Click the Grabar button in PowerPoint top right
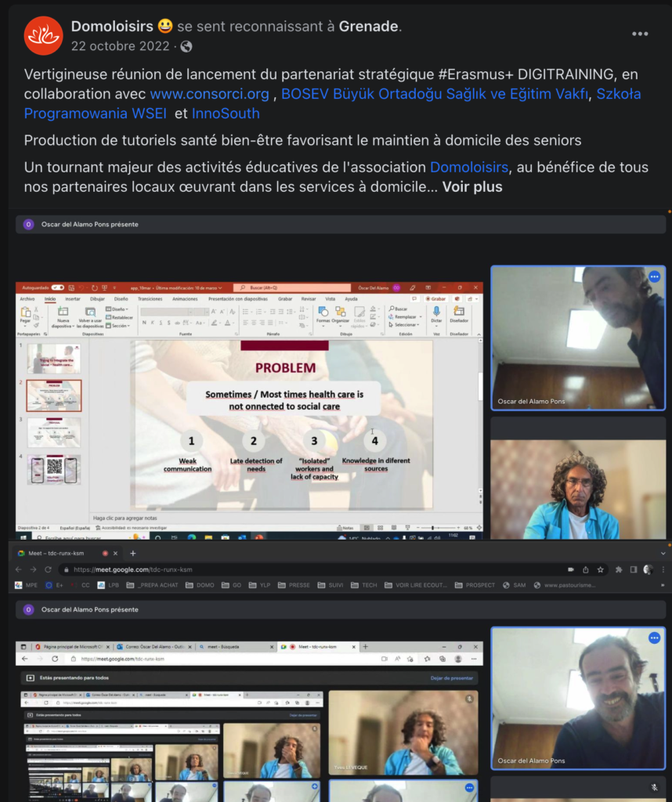Image resolution: width=672 pixels, height=802 pixels. [x=435, y=298]
